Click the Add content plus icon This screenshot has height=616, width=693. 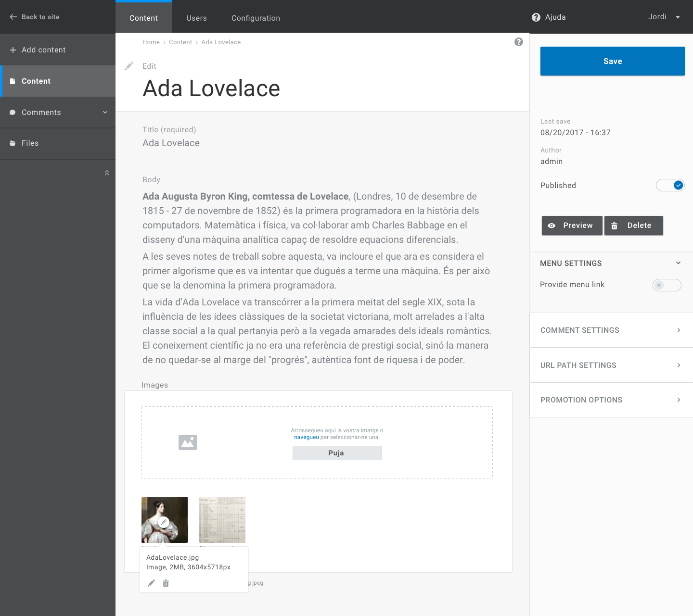point(12,50)
